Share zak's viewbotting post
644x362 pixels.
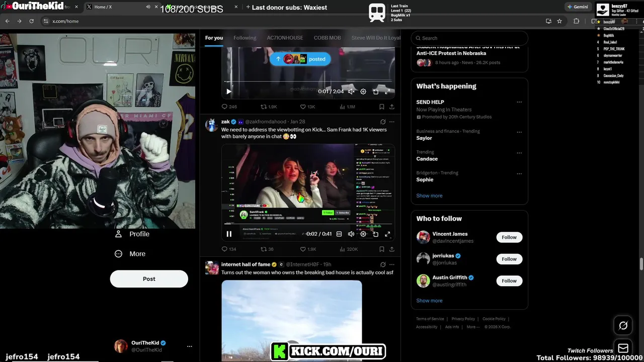[392, 249]
